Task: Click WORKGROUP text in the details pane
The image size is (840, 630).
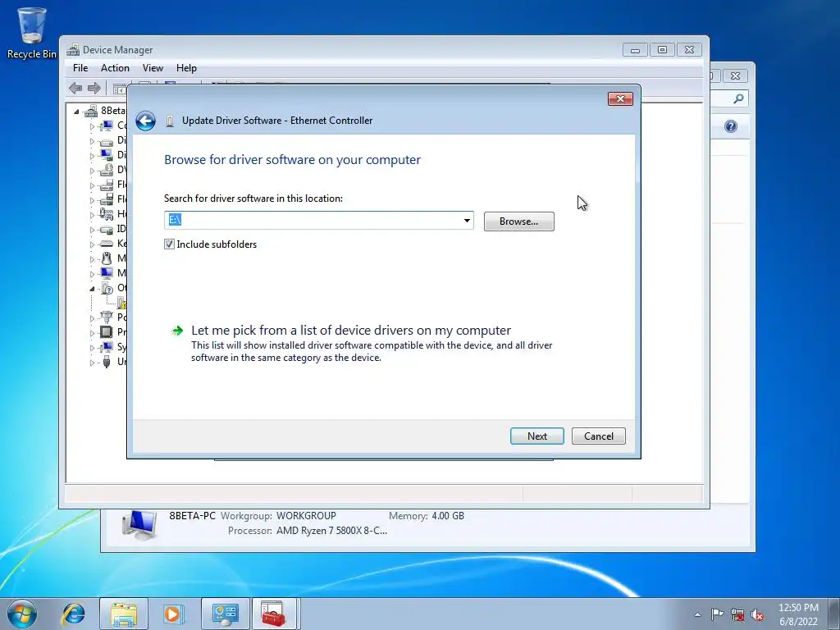Action: coord(306,516)
